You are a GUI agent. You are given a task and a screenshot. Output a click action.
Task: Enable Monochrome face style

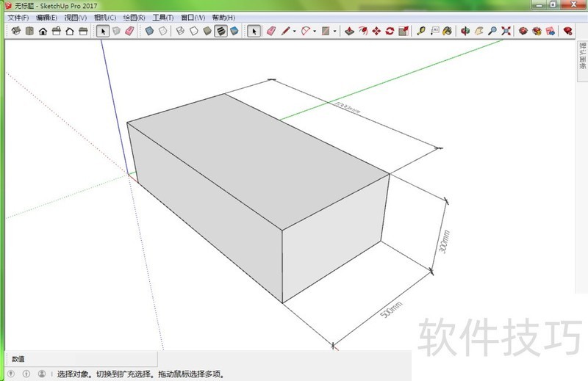point(234,31)
